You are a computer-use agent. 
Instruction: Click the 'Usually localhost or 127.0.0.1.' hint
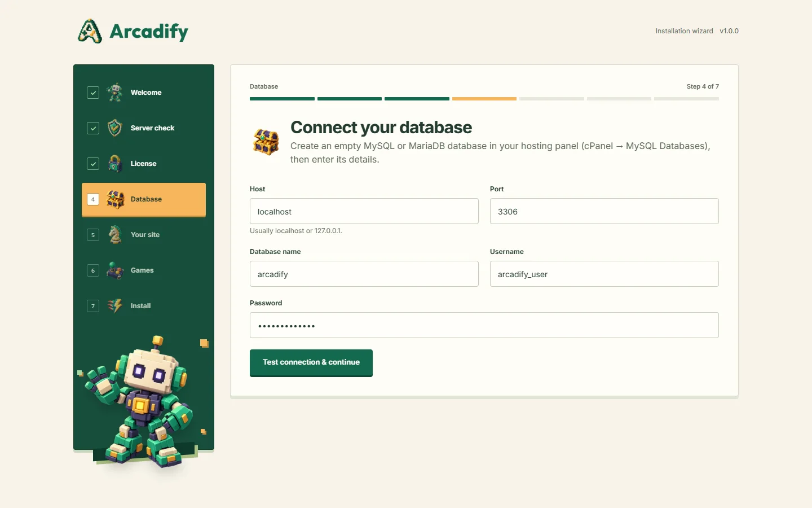tap(296, 231)
